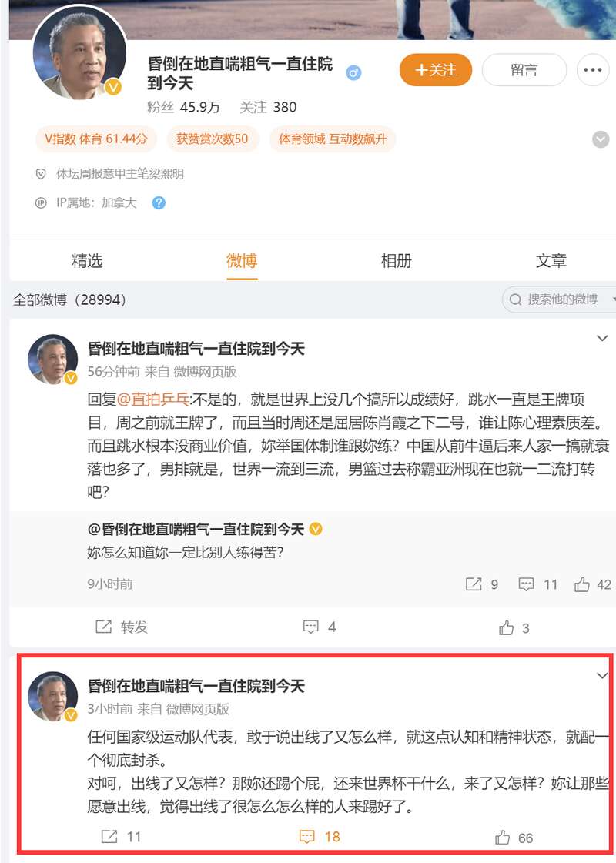
Task: Open dropdown chevron on the highlighted post
Action: point(602,675)
